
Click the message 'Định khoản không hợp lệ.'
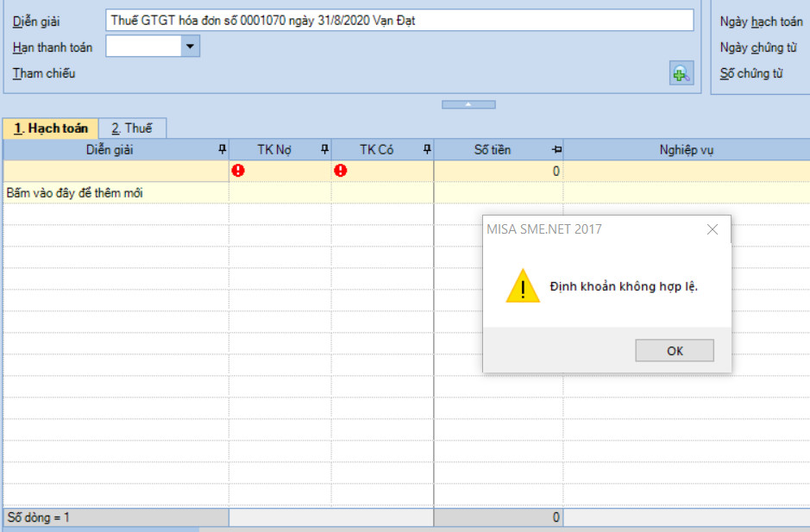(624, 286)
